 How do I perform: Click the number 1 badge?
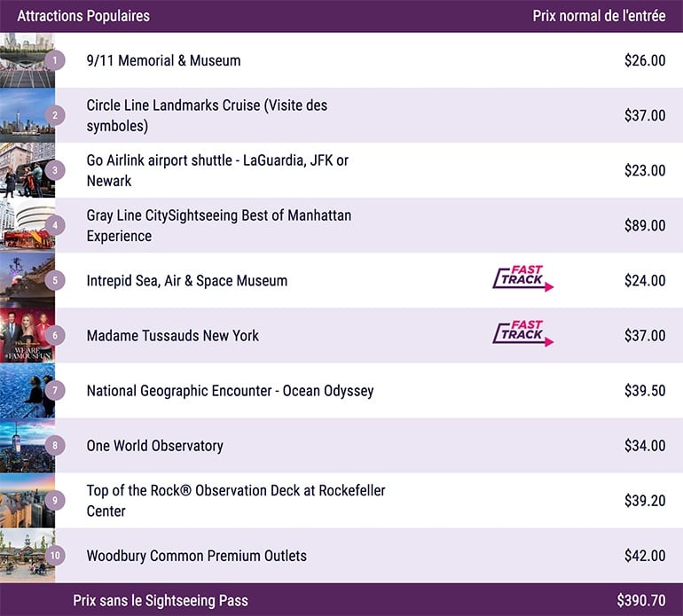coord(55,60)
